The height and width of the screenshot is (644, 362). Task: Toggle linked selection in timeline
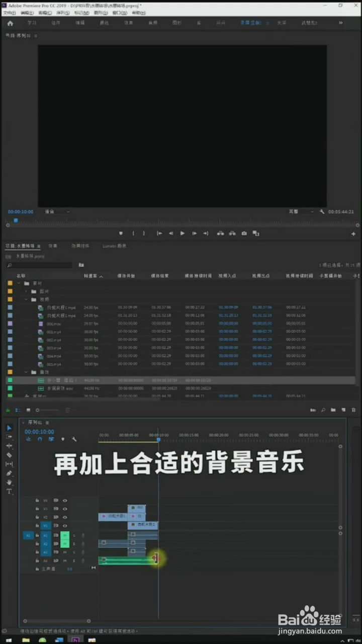click(x=51, y=439)
